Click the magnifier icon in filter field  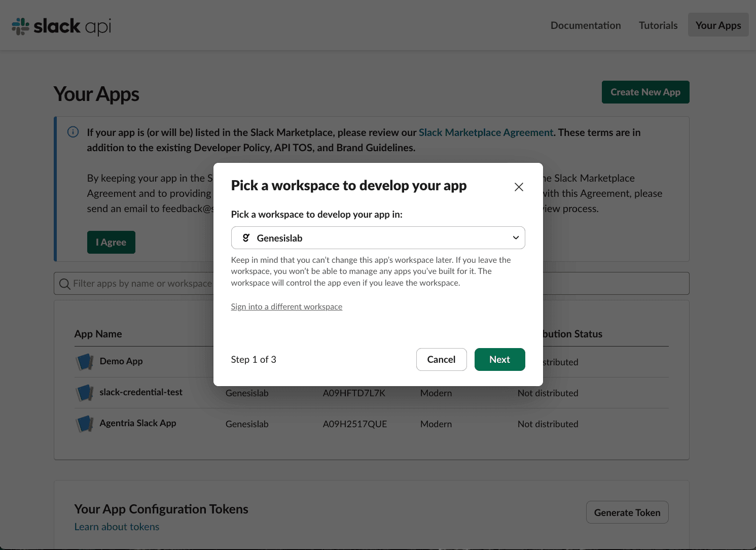(x=64, y=284)
